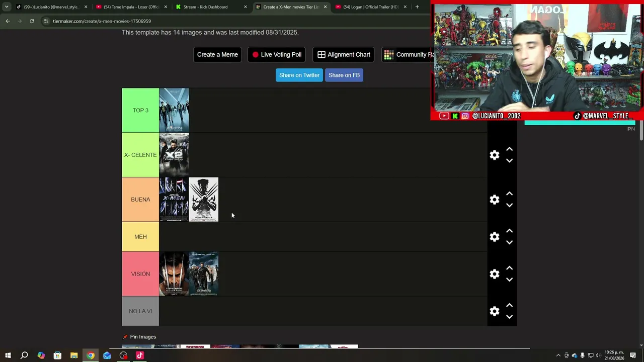Select the Wolverine claws poster in VISIÓN

(x=174, y=274)
